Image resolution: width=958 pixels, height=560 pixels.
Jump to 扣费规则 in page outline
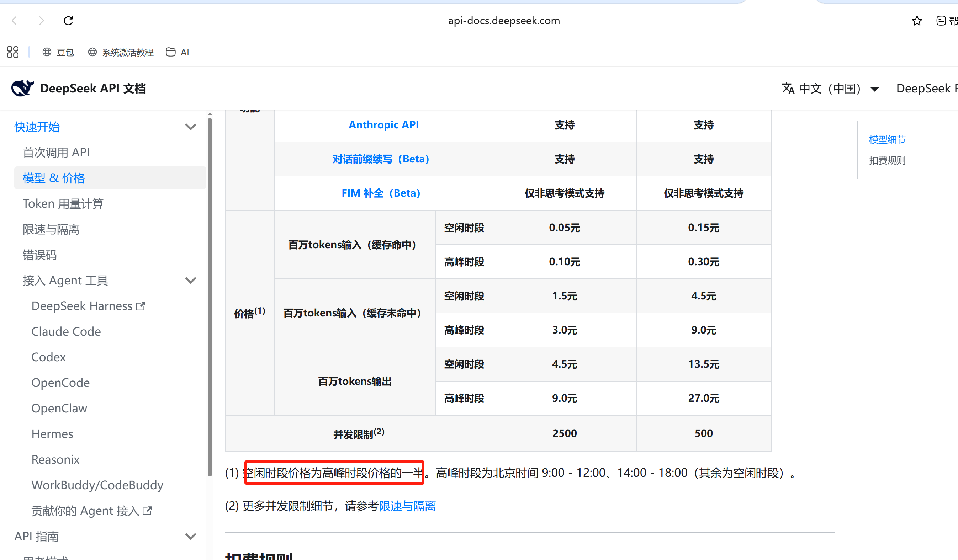[x=887, y=160]
